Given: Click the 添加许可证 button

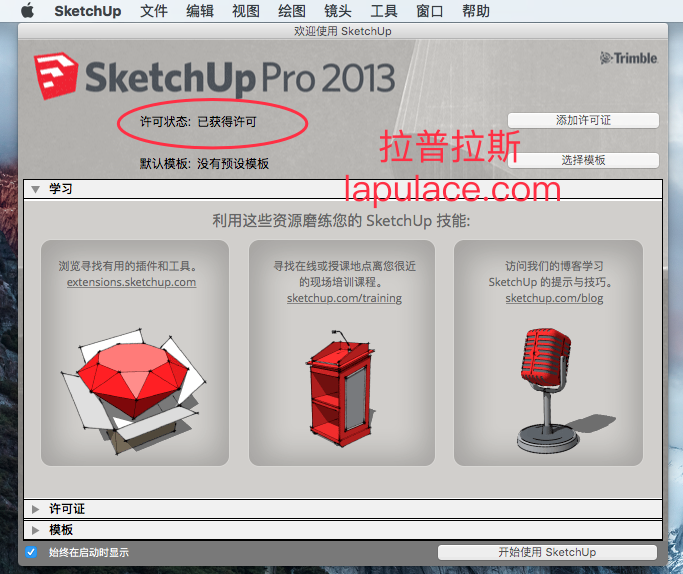Looking at the screenshot, I should (x=583, y=120).
